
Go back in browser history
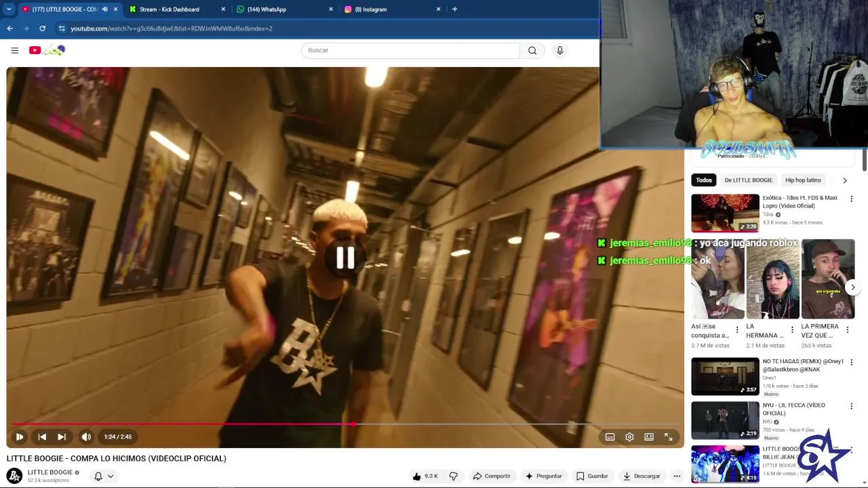9,28
